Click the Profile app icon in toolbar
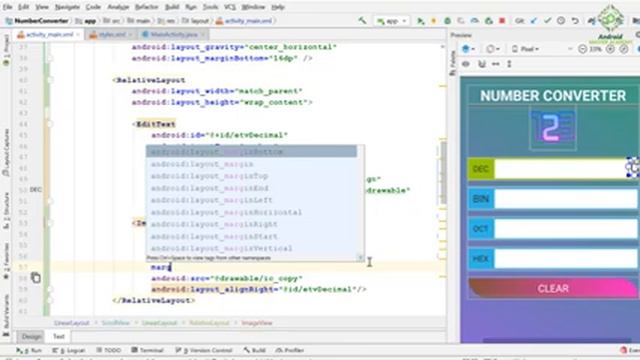 tap(474, 21)
